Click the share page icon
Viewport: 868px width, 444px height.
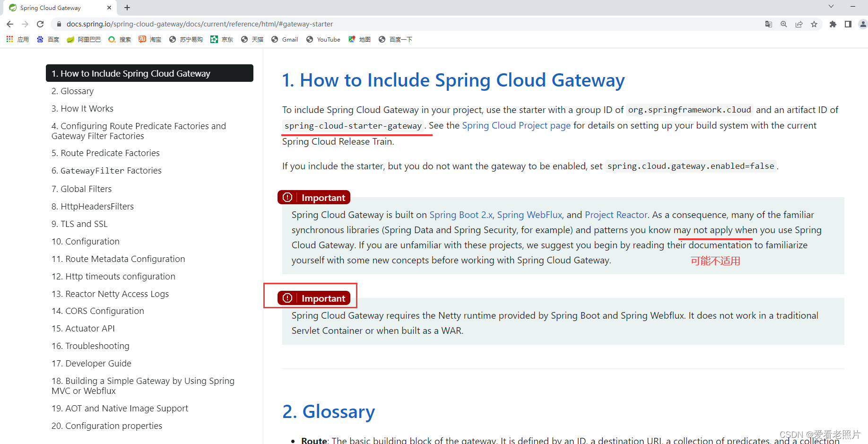pyautogui.click(x=799, y=24)
